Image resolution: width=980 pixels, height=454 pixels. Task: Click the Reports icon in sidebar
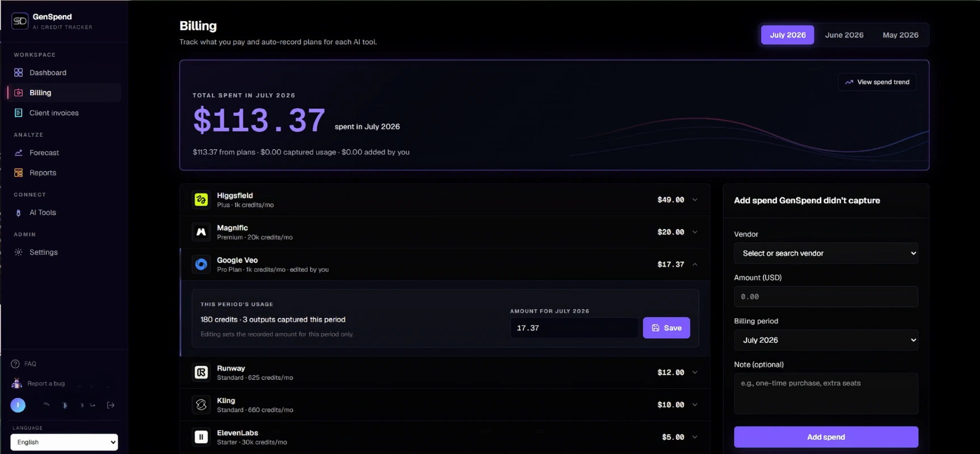tap(18, 173)
